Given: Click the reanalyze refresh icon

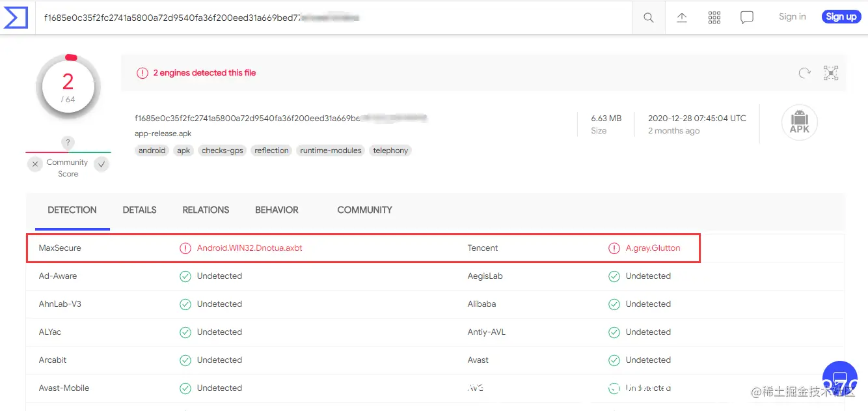Looking at the screenshot, I should 805,73.
